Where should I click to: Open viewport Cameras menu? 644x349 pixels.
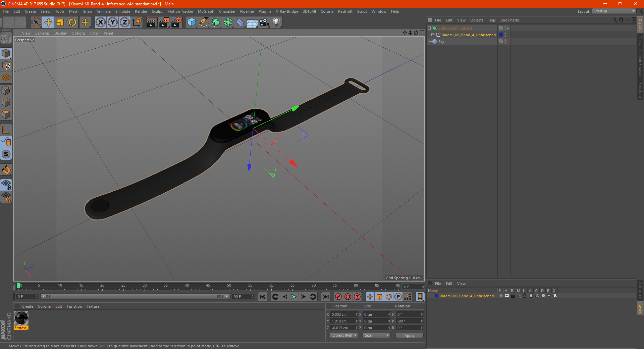[42, 33]
